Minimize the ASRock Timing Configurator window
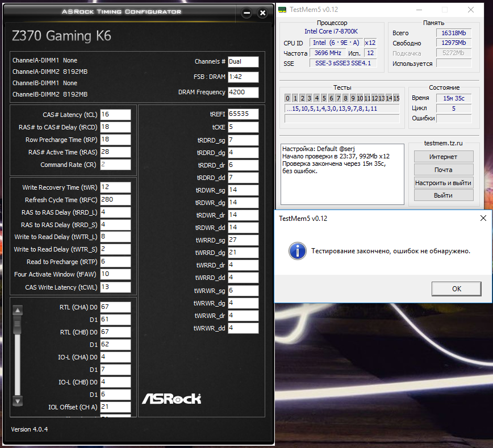The width and height of the screenshot is (493, 448). click(247, 13)
